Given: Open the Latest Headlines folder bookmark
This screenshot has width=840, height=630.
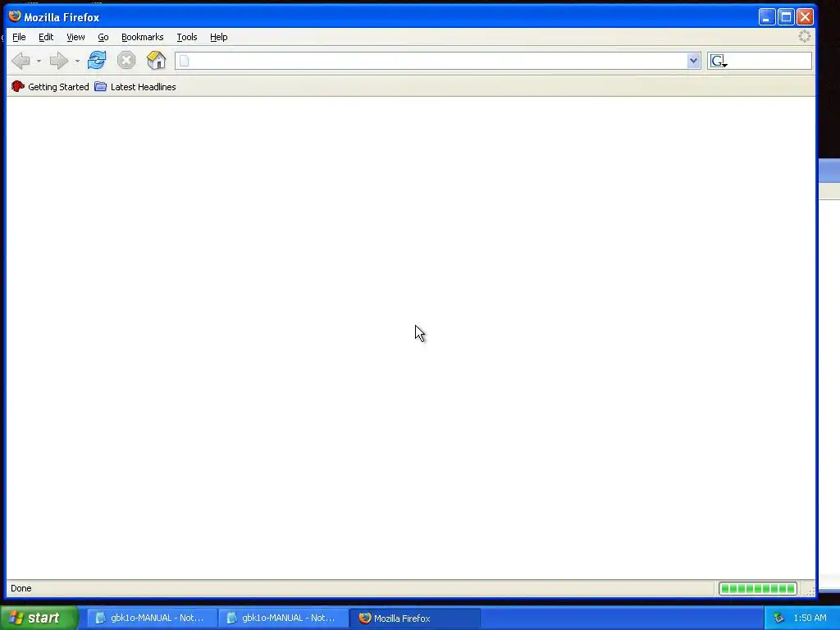Looking at the screenshot, I should click(135, 87).
